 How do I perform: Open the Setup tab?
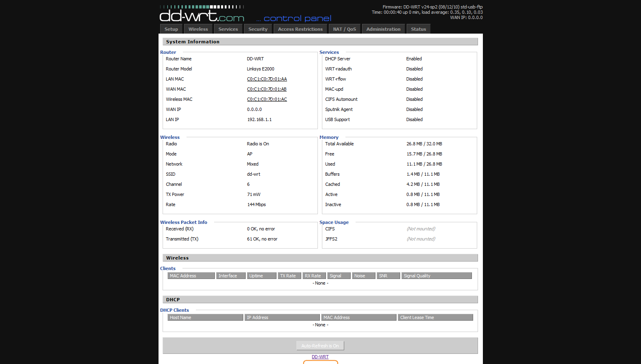171,29
